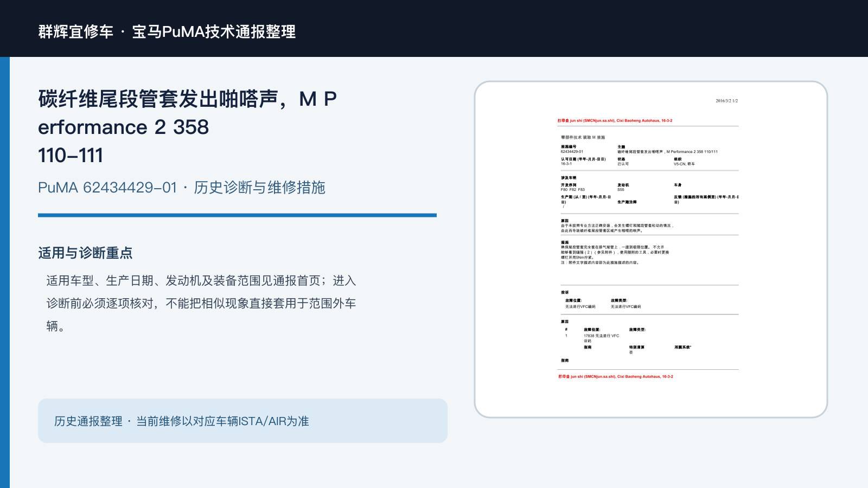Click the paragraph starting with 适用车型、生产日期
This screenshot has height=488, width=868.
201,303
